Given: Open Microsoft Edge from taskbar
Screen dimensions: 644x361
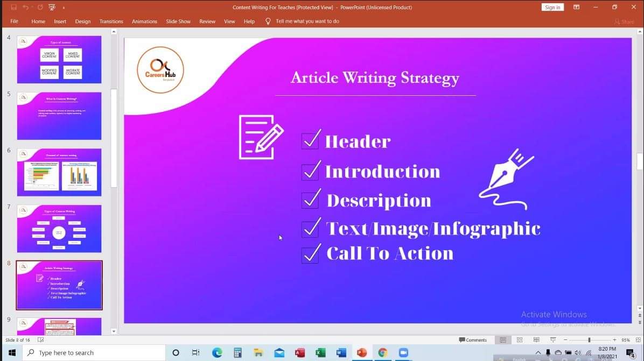Looking at the screenshot, I should (x=217, y=352).
